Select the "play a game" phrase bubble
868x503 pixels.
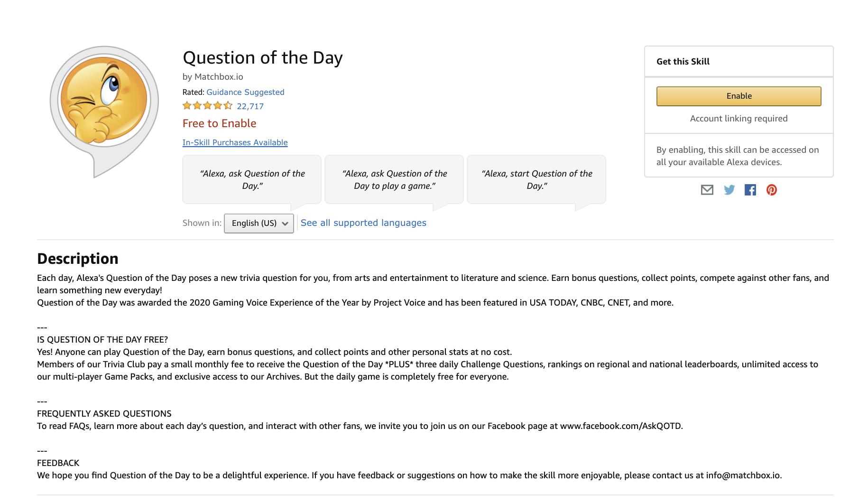click(394, 179)
